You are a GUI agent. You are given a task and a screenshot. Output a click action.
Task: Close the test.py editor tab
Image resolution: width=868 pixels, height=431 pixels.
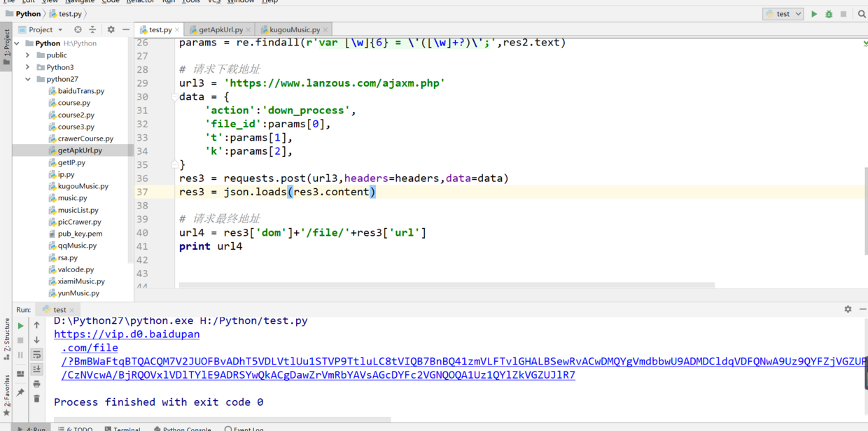coord(177,30)
